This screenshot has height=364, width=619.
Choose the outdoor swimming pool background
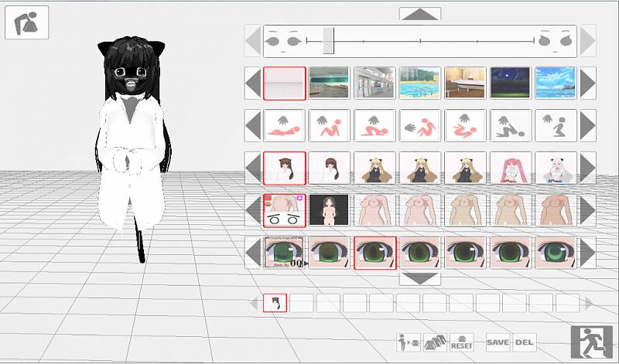coord(420,83)
